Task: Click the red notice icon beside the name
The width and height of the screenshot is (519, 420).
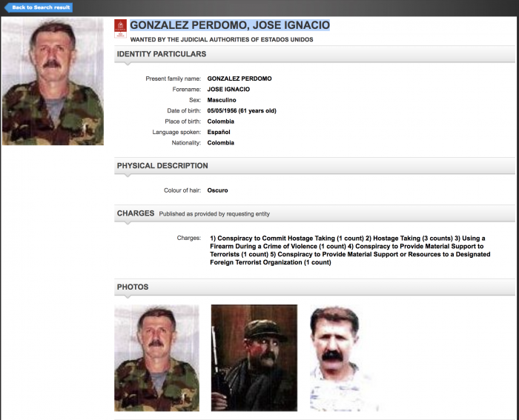Action: pos(120,29)
